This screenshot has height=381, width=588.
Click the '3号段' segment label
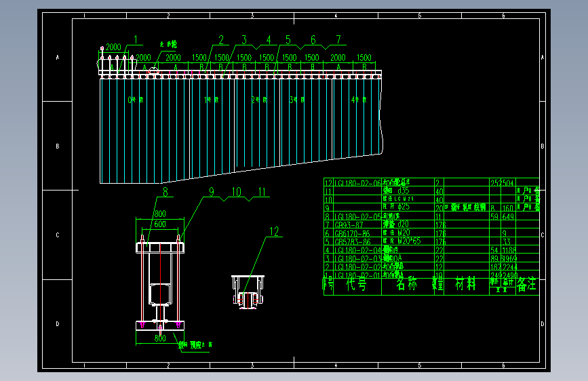point(296,100)
